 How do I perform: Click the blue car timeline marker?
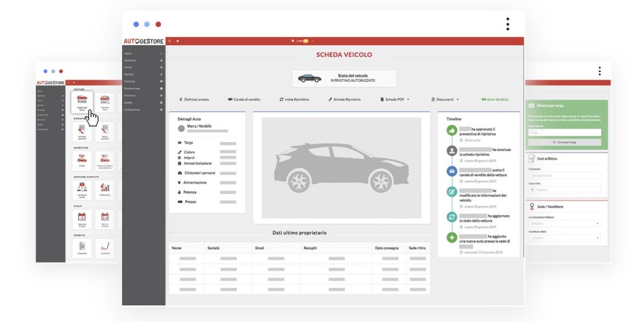pyautogui.click(x=452, y=171)
